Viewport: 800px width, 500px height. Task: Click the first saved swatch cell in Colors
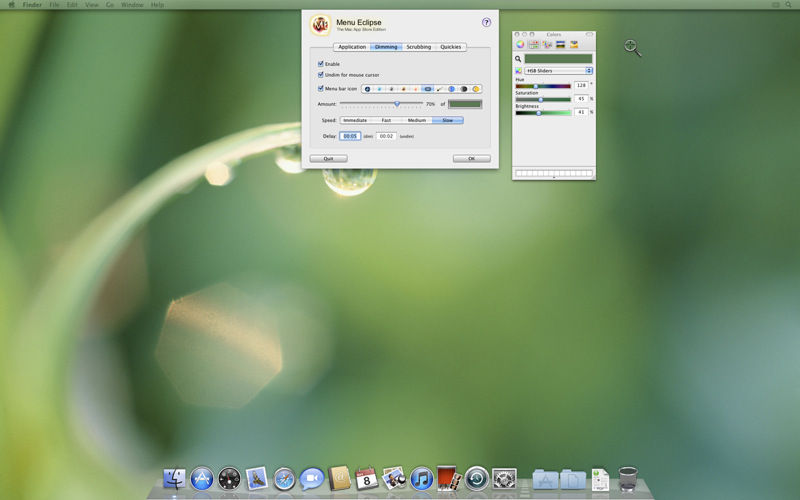tap(518, 173)
